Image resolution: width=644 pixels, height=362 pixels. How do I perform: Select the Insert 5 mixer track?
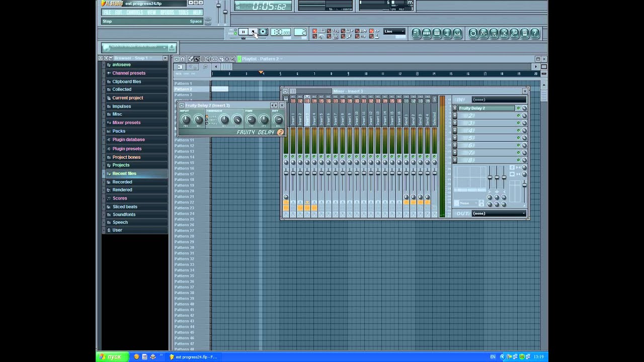pos(321,119)
